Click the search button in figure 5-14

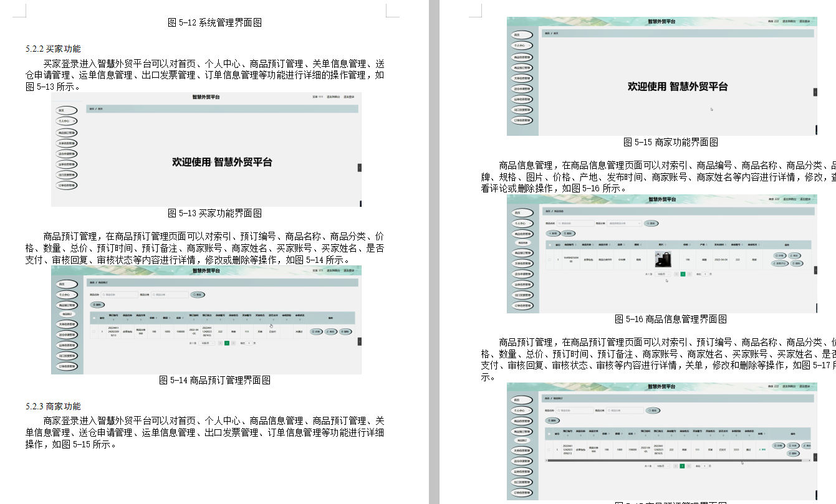pyautogui.click(x=198, y=295)
